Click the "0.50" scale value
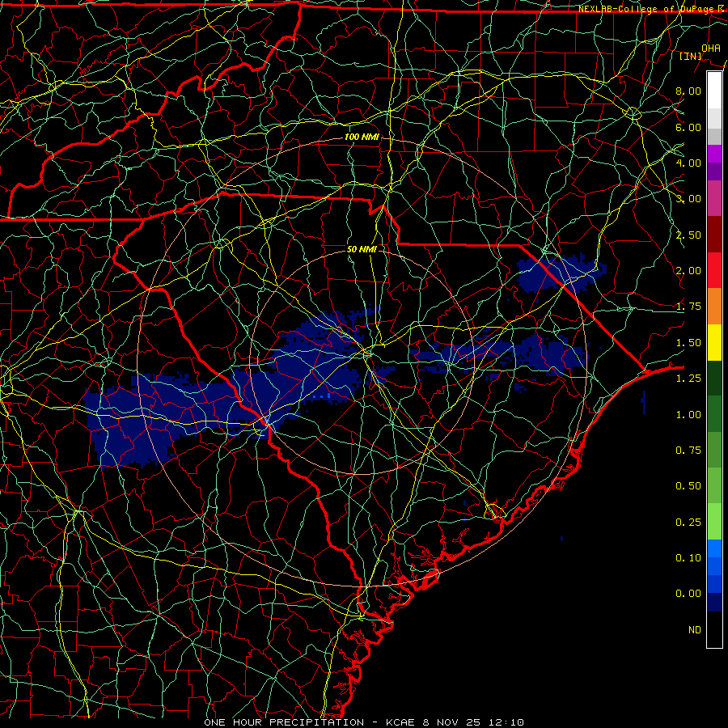728x728 pixels. coord(688,485)
